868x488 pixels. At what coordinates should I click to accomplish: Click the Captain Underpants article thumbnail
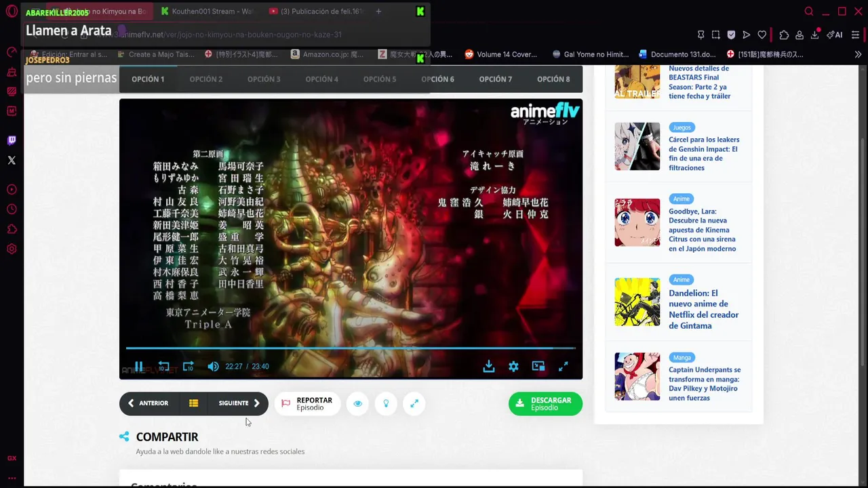tap(637, 376)
